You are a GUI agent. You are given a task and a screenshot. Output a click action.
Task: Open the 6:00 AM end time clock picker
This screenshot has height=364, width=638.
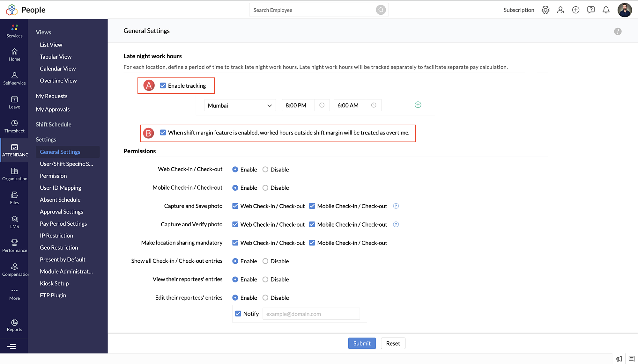(x=374, y=105)
